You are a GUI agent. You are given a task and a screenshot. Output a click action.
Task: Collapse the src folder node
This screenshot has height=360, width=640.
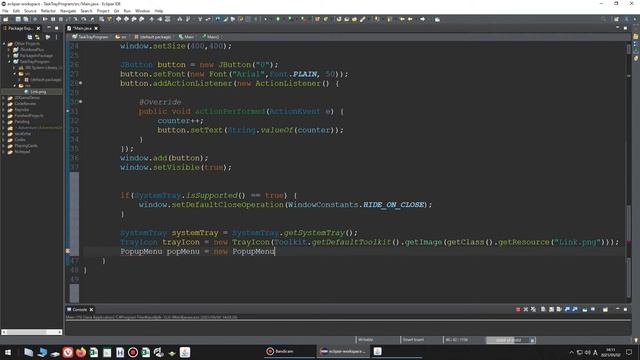(15, 74)
